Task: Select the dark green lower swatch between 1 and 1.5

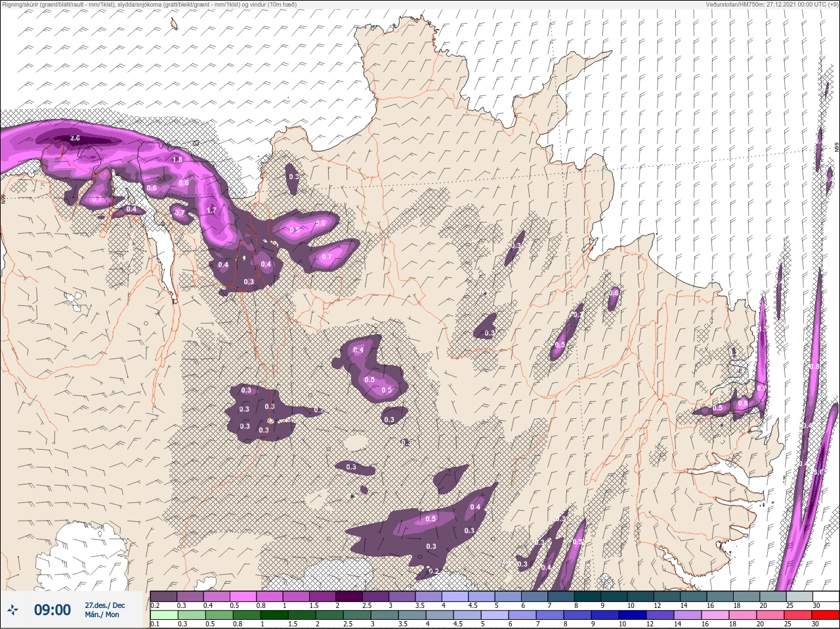Action: (274, 615)
